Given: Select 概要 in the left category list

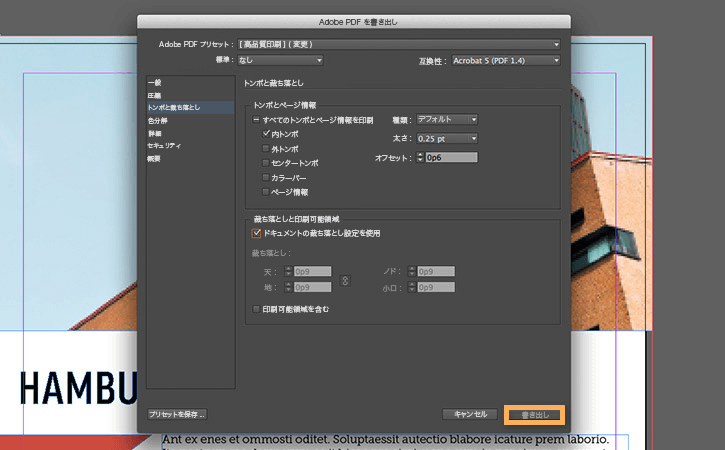Looking at the screenshot, I should pyautogui.click(x=190, y=159).
